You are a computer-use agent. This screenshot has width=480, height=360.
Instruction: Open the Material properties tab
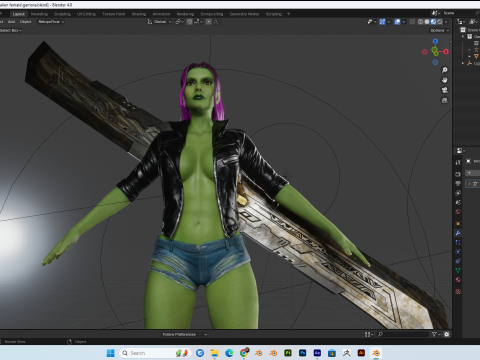pos(458,279)
